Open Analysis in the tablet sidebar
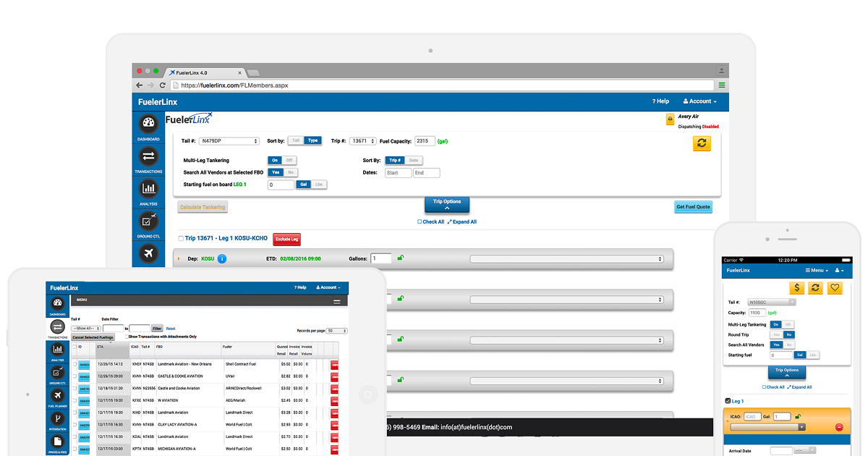The image size is (868, 456). (x=56, y=352)
